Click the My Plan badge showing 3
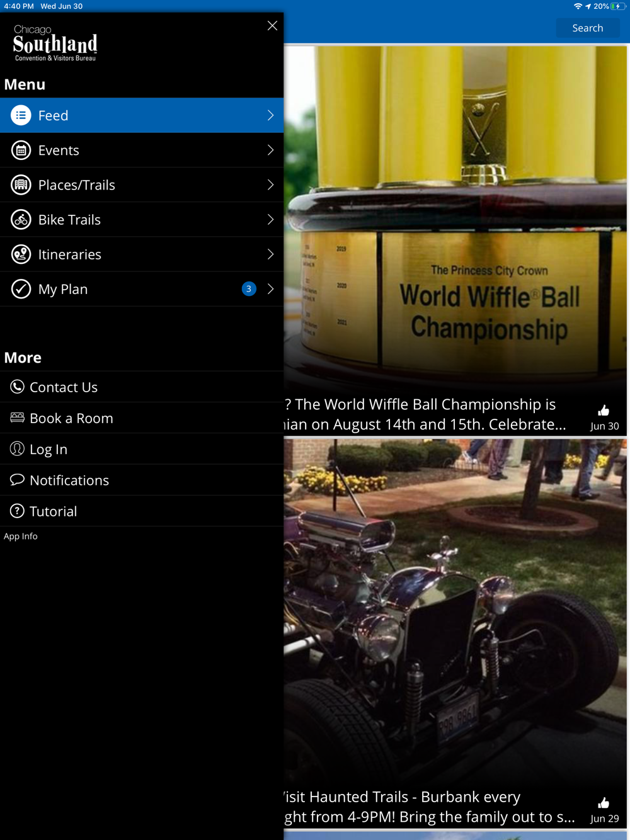The height and width of the screenshot is (840, 630). pos(249,289)
